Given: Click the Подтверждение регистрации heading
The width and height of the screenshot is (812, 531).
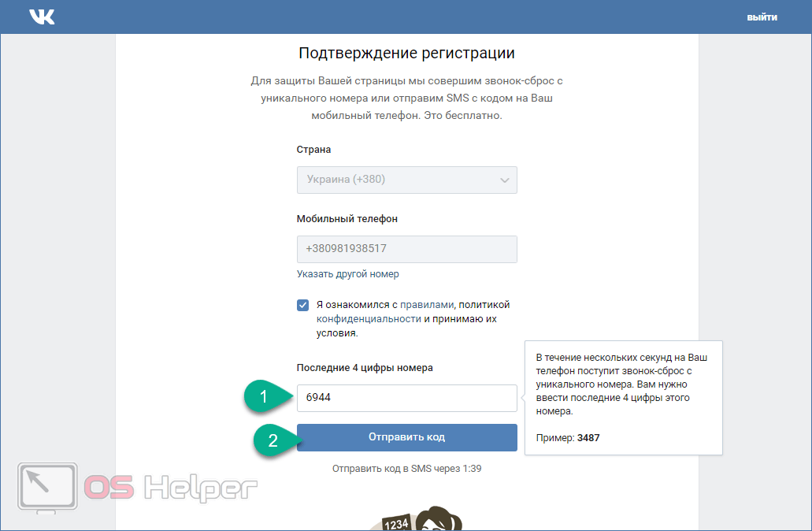Looking at the screenshot, I should (x=406, y=54).
